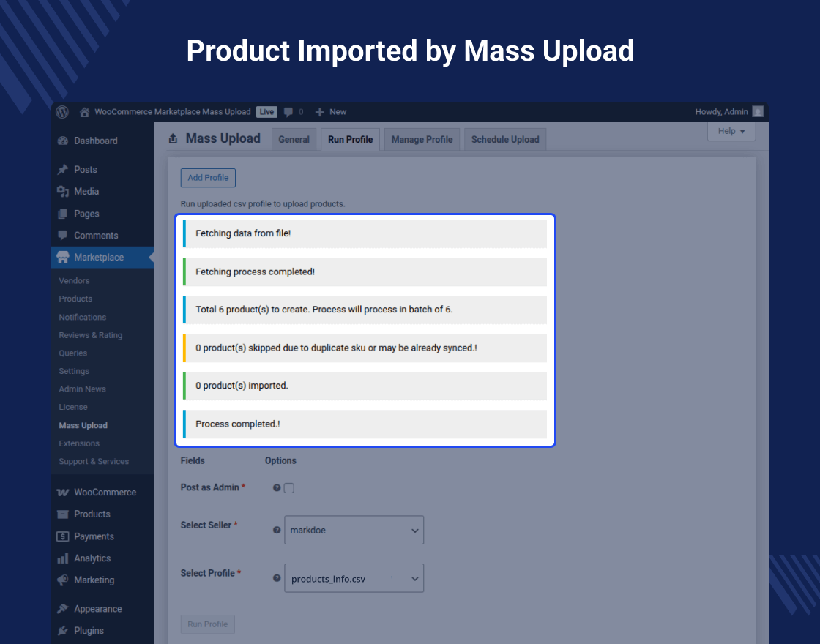The height and width of the screenshot is (644, 820).
Task: Click the Select Seller help icon
Action: click(277, 531)
